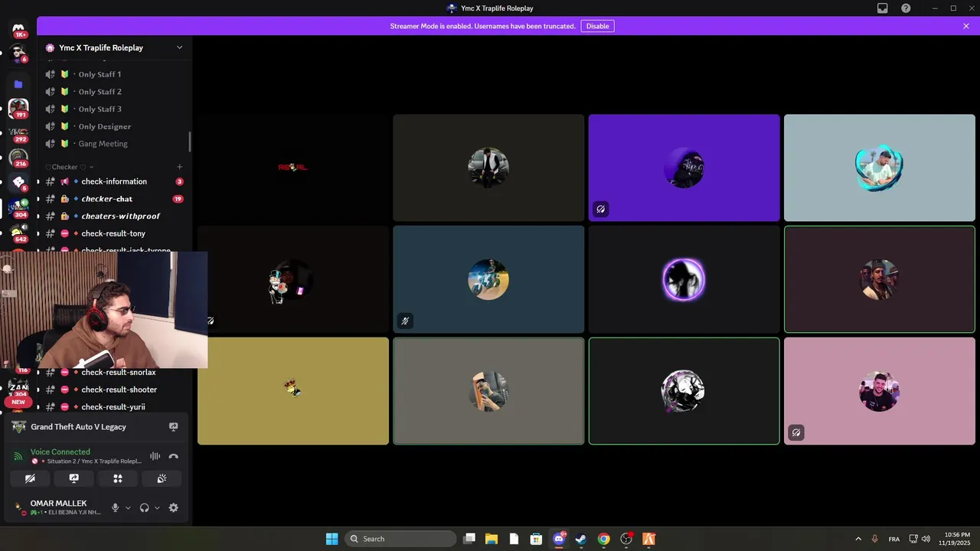The width and height of the screenshot is (980, 551).
Task: Focus the glowing purple ring avatar tile
Action: tap(684, 279)
